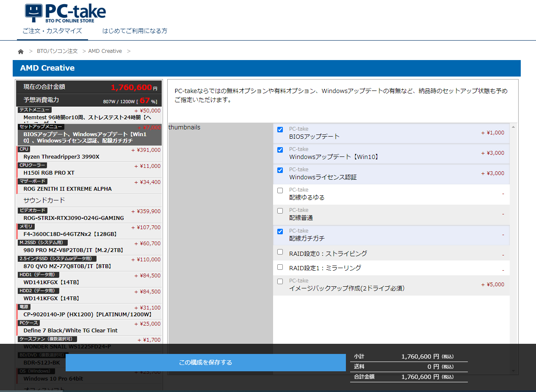Screen dimensions: 536x392
Task: Select ビデオカード ROG-STRIX-RTX3090 row
Action: coord(89,215)
